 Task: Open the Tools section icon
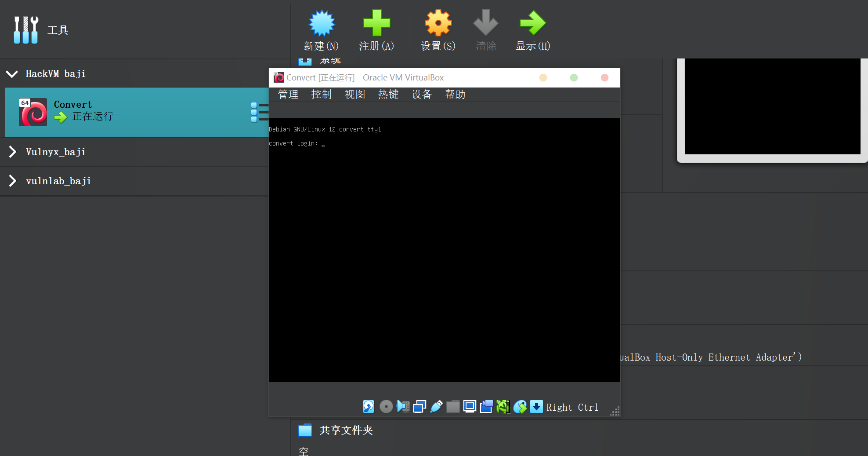[26, 30]
